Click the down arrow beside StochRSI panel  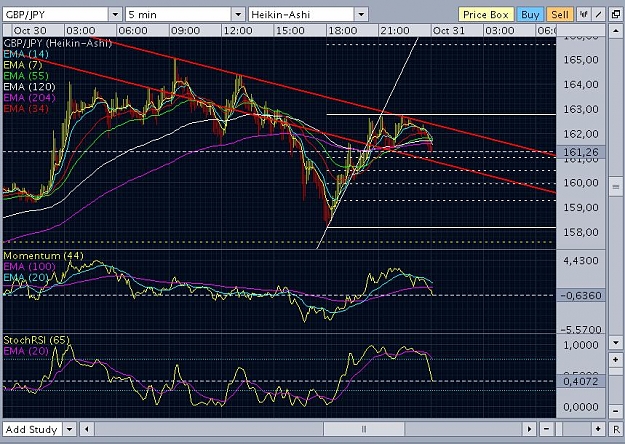pos(615,343)
